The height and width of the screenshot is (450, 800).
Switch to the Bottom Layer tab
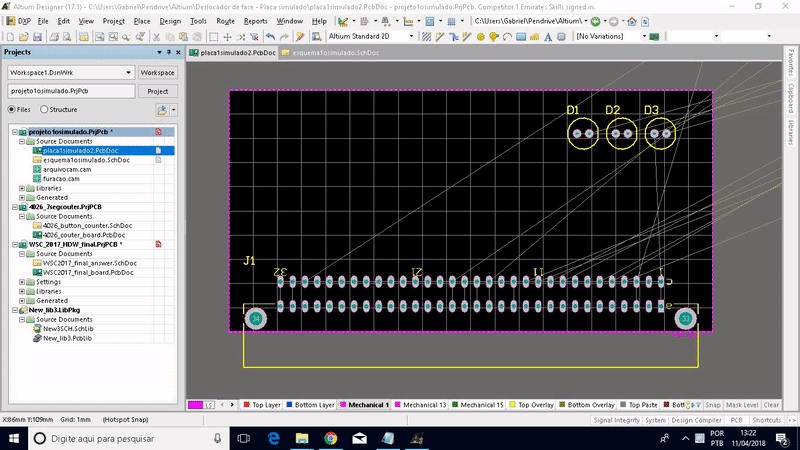(310, 405)
